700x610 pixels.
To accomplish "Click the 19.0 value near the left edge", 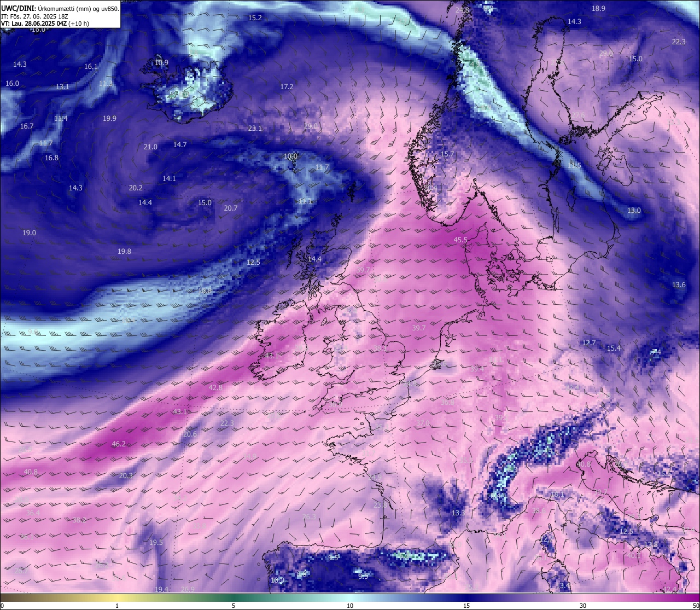I will click(29, 233).
